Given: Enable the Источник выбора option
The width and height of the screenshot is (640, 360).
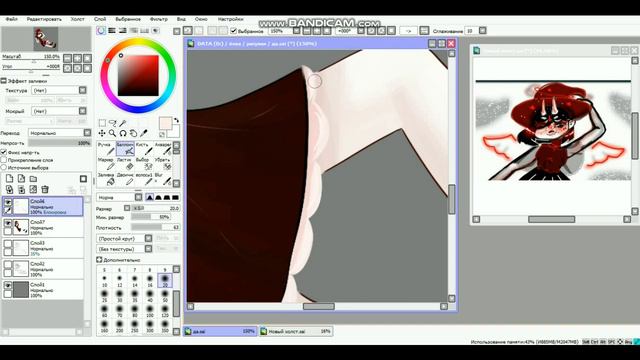Looking at the screenshot, I should 4,167.
